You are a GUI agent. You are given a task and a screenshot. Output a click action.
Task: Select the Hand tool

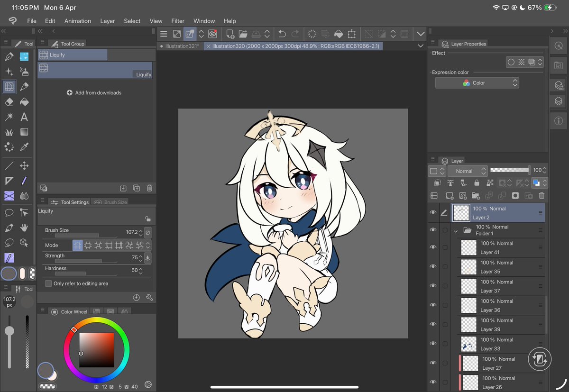(24, 228)
